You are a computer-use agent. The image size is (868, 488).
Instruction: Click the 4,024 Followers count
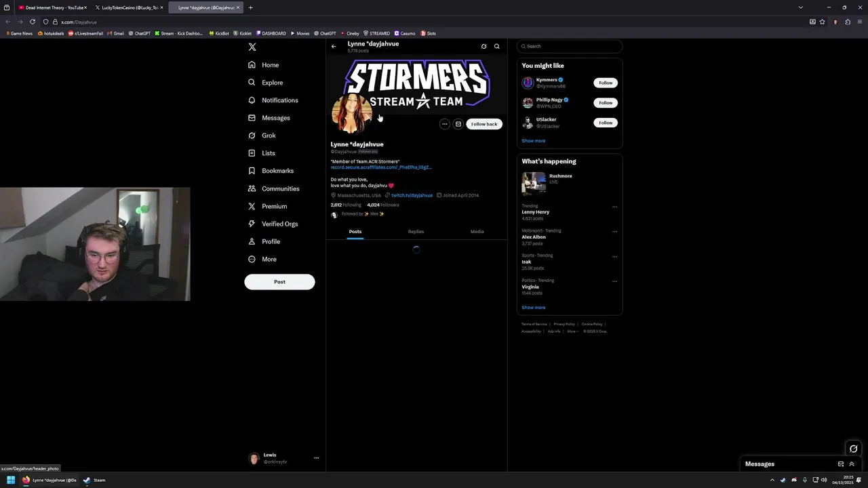pyautogui.click(x=383, y=205)
